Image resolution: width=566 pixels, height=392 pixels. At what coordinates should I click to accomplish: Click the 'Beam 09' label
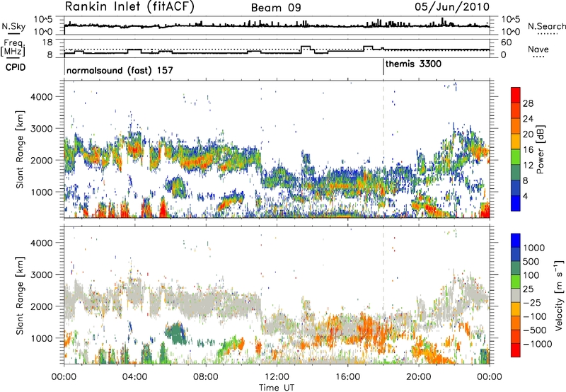click(x=276, y=8)
